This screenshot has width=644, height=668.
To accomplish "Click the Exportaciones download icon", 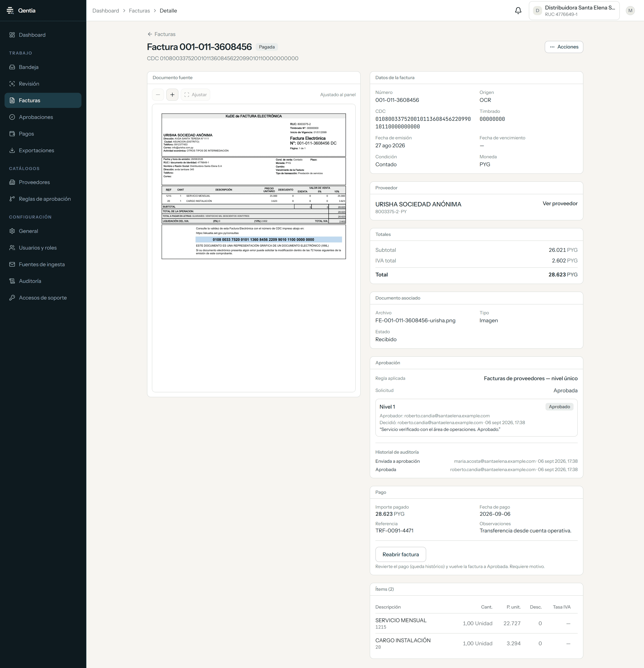I will click(x=12, y=150).
